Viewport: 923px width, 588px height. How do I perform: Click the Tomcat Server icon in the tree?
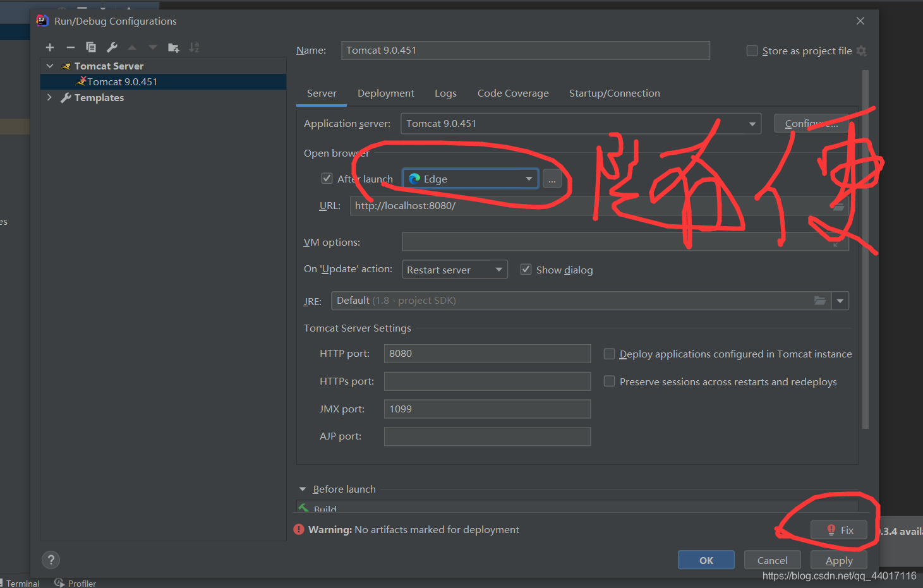(66, 66)
